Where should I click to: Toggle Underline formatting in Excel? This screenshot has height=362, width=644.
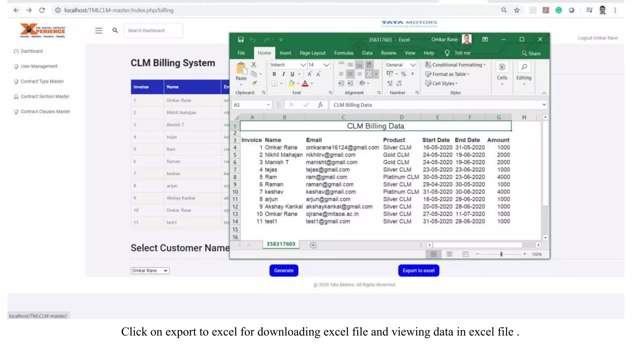click(x=292, y=74)
